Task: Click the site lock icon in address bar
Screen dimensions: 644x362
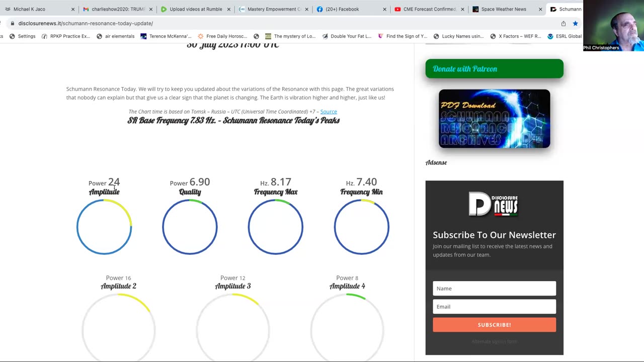Action: (x=12, y=23)
